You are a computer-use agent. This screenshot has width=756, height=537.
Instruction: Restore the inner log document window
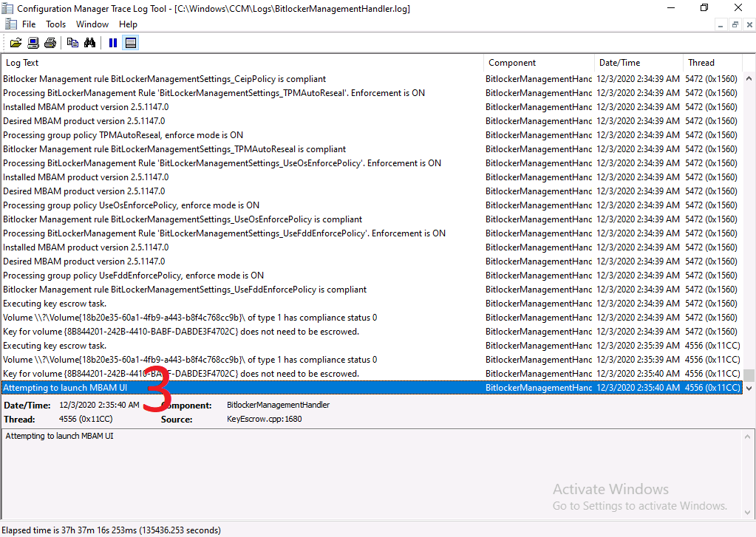(735, 24)
